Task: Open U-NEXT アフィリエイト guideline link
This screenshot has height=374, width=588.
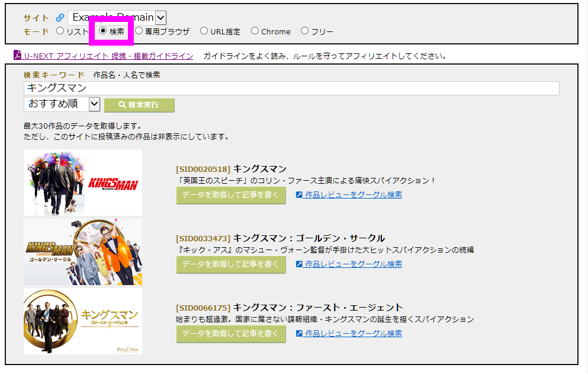Action: click(x=108, y=56)
